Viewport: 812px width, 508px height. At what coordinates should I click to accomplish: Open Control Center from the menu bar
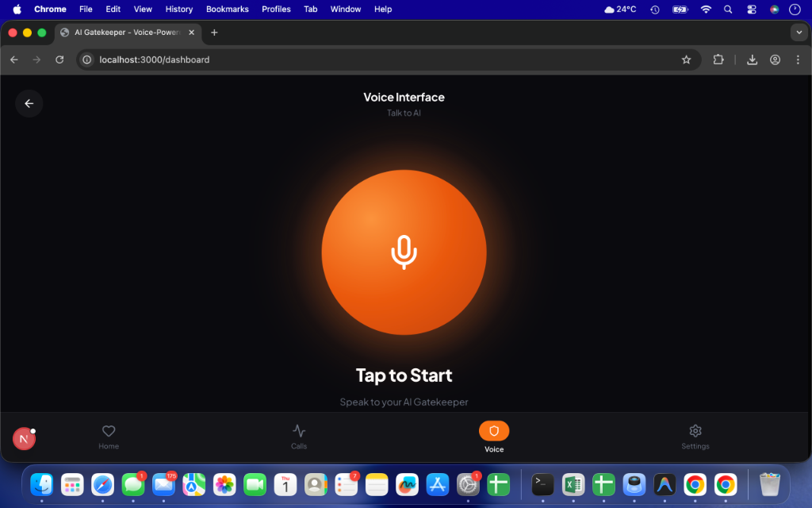pyautogui.click(x=751, y=10)
